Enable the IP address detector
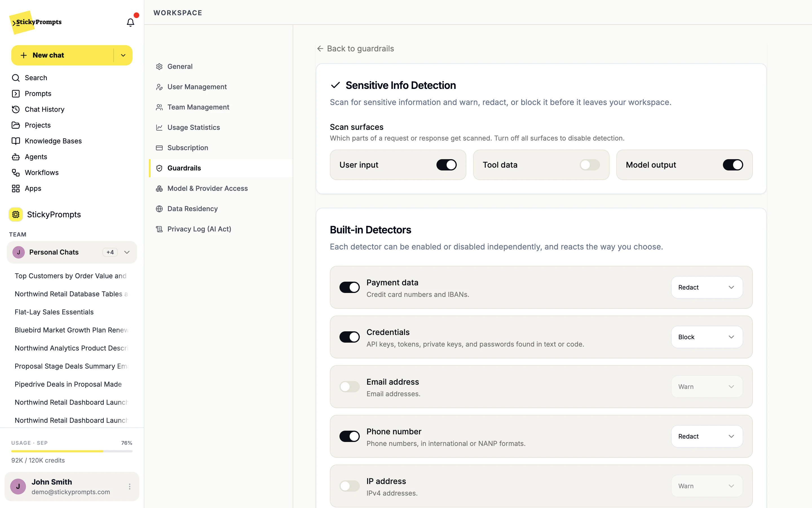This screenshot has height=508, width=812. 349,486
